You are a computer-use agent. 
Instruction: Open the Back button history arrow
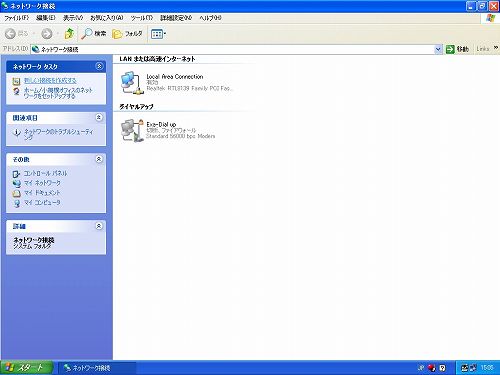pos(34,33)
